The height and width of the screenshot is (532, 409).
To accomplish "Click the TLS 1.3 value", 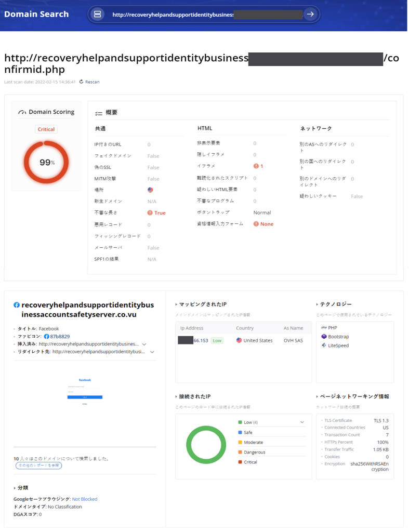I will [381, 421].
